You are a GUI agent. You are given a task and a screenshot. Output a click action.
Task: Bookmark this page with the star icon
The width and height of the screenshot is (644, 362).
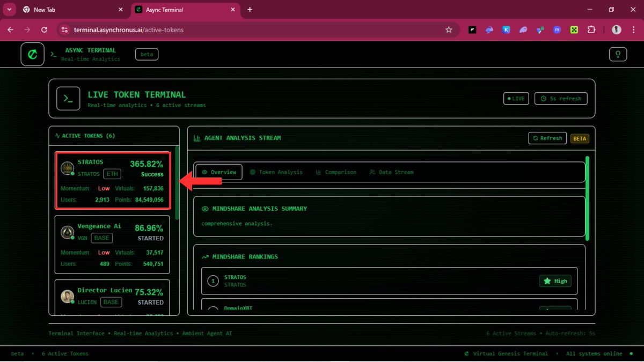click(x=449, y=30)
